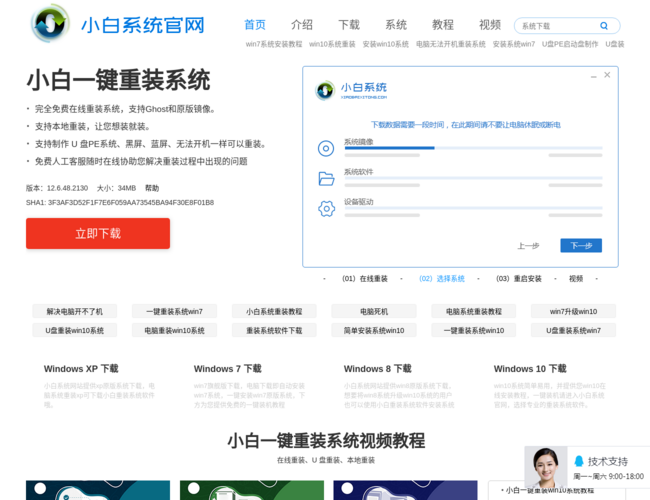Click the 一键重装系统win10 tag
The height and width of the screenshot is (500, 650).
coord(474,330)
